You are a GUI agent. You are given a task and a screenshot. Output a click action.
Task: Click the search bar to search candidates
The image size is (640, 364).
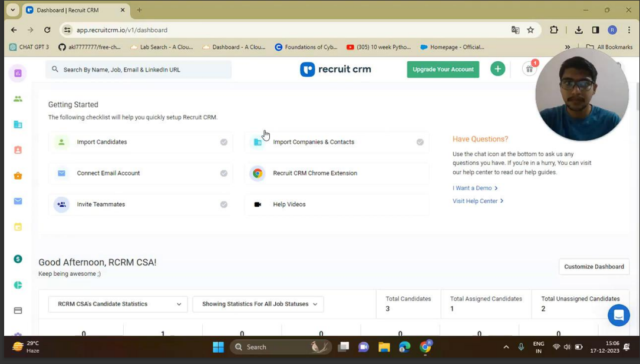click(x=138, y=69)
